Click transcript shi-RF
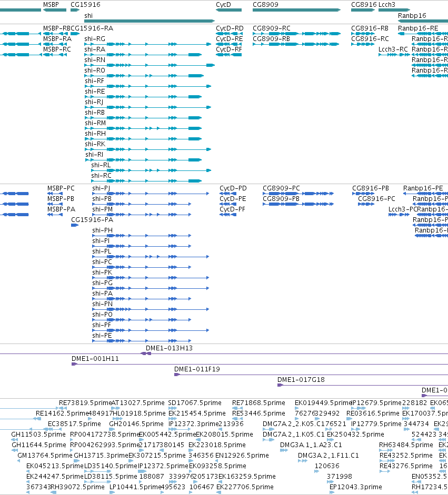The height and width of the screenshot is (495, 448). coord(148,86)
